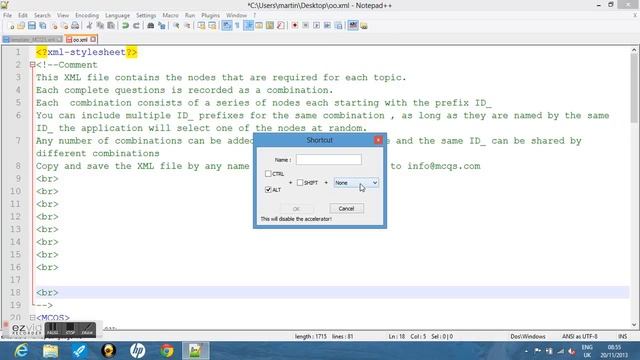Click the Playback macro icon
Screen dimensions: 640x360
[x=316, y=26]
